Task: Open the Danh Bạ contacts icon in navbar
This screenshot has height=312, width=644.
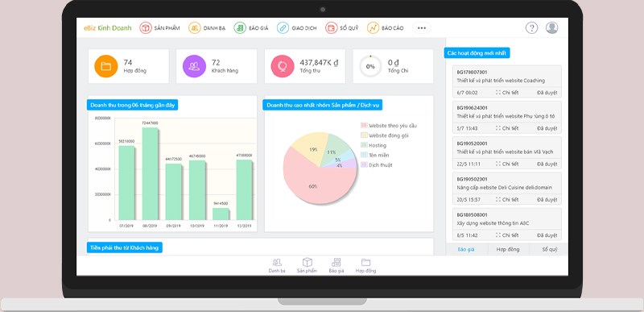Action: 195,28
